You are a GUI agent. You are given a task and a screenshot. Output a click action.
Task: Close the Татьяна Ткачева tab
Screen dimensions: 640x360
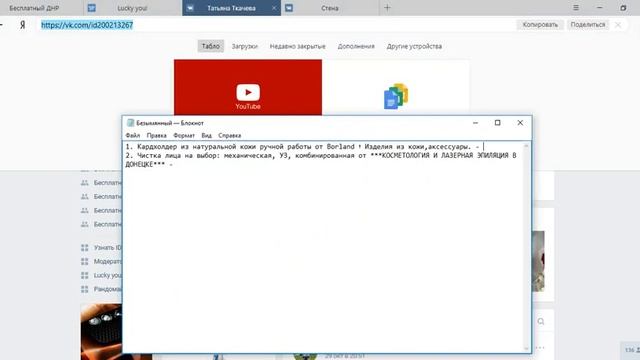click(x=274, y=8)
